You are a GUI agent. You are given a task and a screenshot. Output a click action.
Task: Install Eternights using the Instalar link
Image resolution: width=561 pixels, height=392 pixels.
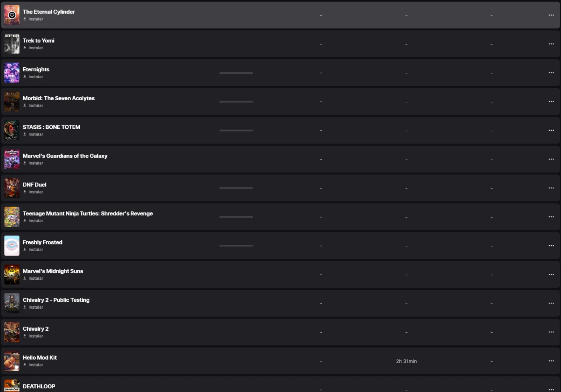(36, 77)
